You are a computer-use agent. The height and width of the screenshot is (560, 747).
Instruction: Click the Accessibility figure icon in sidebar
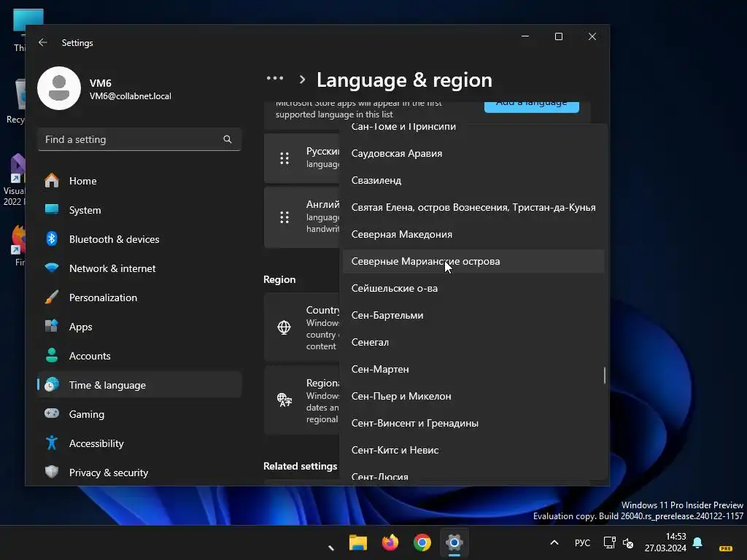pyautogui.click(x=52, y=443)
